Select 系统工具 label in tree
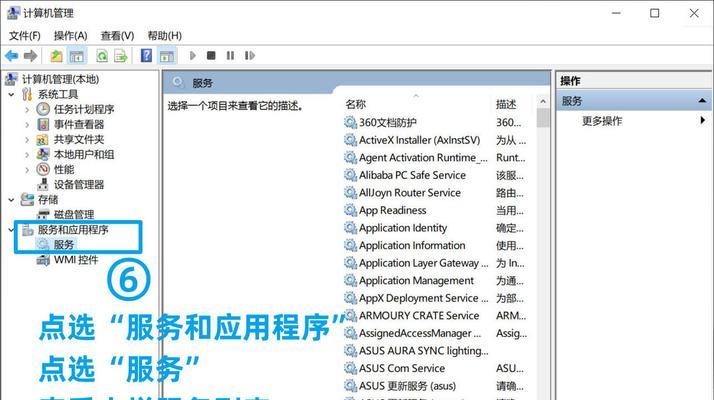This screenshot has height=400, width=714. coord(58,94)
